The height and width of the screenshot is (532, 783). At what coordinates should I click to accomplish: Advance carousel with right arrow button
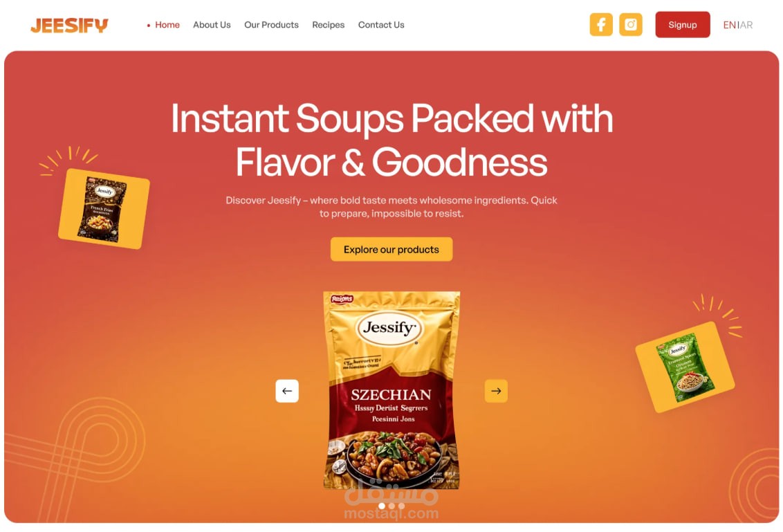[496, 391]
